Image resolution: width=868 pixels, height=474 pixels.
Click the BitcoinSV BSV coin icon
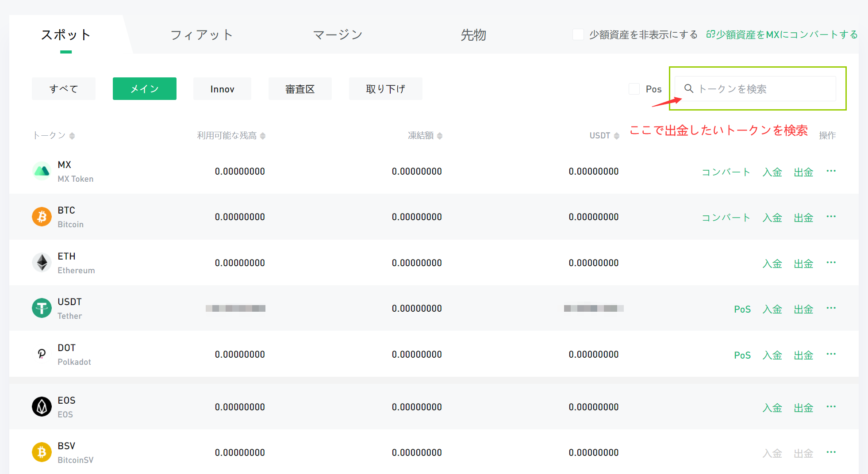point(42,452)
